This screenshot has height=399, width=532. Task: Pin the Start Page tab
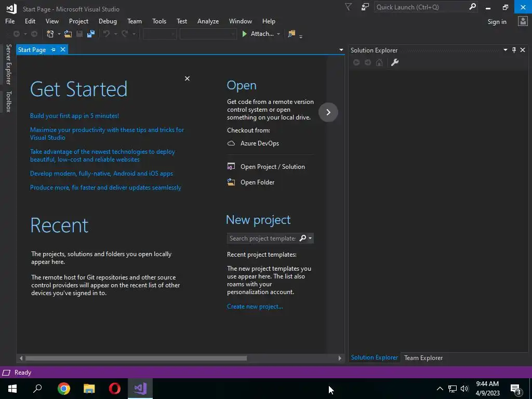[x=54, y=49]
